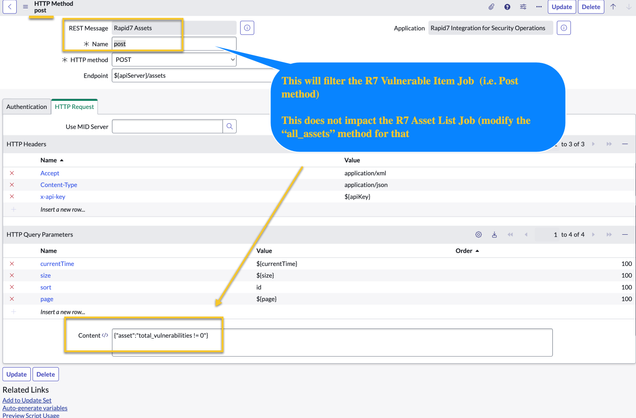Viewport: 636px width, 418px height.
Task: Open the Content-Type header link
Action: tap(58, 185)
